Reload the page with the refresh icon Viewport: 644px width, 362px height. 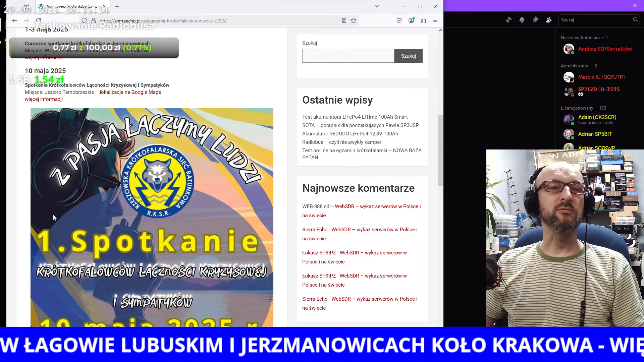pos(39,20)
